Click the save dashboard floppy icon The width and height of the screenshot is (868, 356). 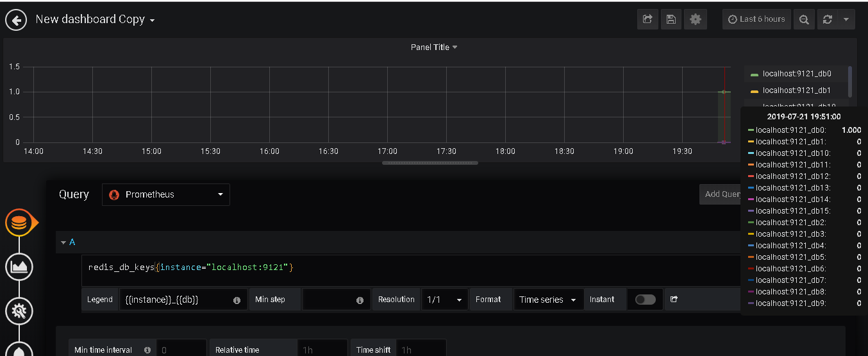click(671, 19)
